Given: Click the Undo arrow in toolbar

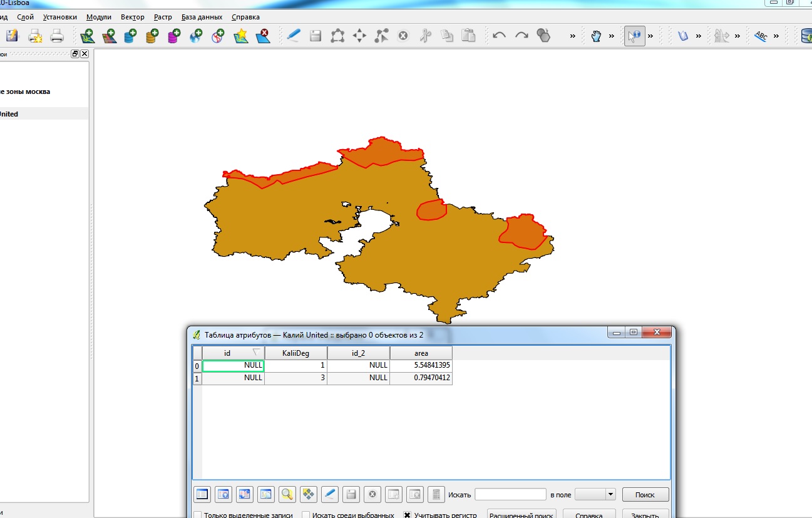Looking at the screenshot, I should [x=499, y=36].
